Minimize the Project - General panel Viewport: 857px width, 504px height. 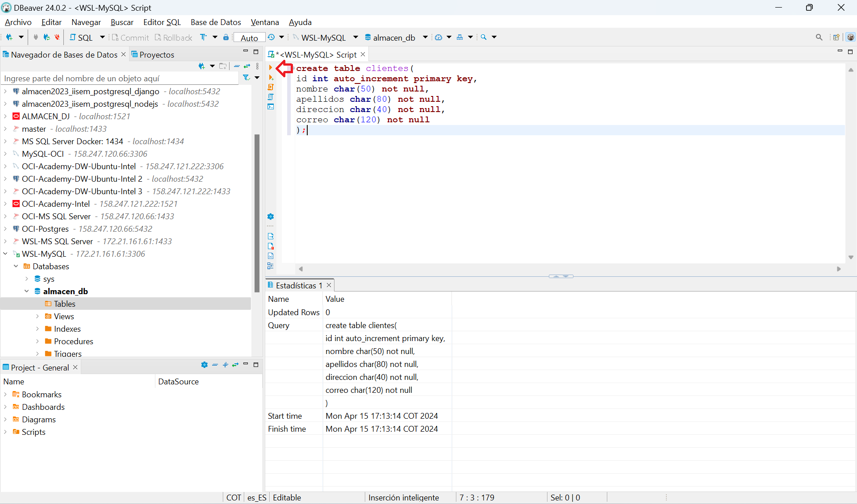coord(246,365)
